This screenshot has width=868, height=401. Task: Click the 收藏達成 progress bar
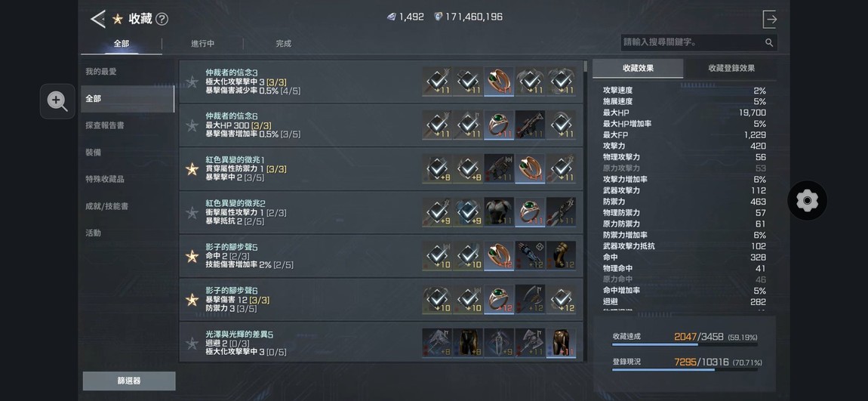tap(685, 344)
